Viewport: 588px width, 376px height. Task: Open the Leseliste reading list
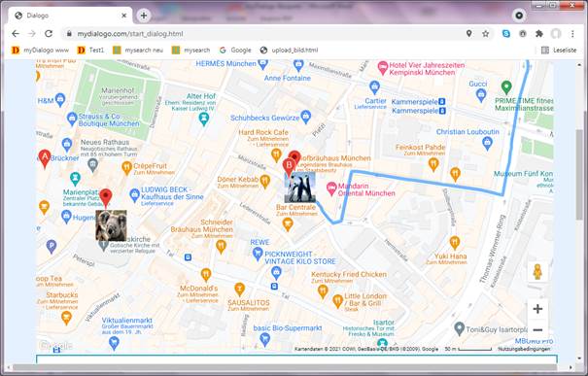[x=559, y=50]
